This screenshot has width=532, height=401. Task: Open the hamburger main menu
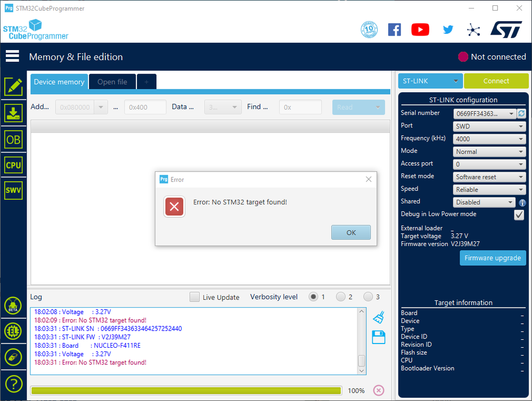[x=12, y=56]
